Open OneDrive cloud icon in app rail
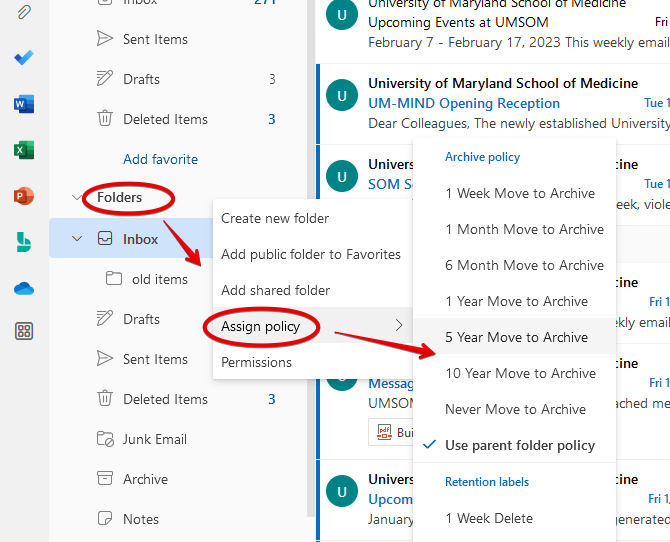Image resolution: width=670 pixels, height=542 pixels. point(24,289)
